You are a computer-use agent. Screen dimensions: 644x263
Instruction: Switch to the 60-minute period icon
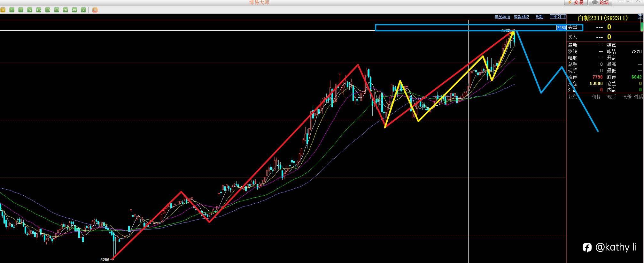57,10
